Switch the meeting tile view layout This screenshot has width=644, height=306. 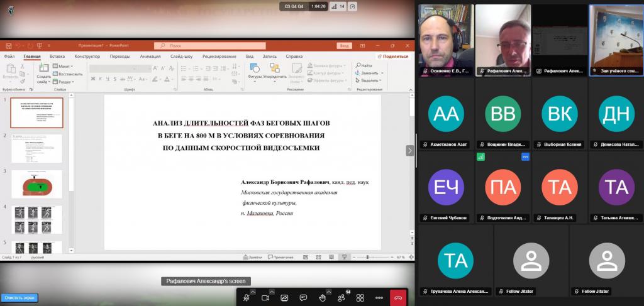(360, 298)
